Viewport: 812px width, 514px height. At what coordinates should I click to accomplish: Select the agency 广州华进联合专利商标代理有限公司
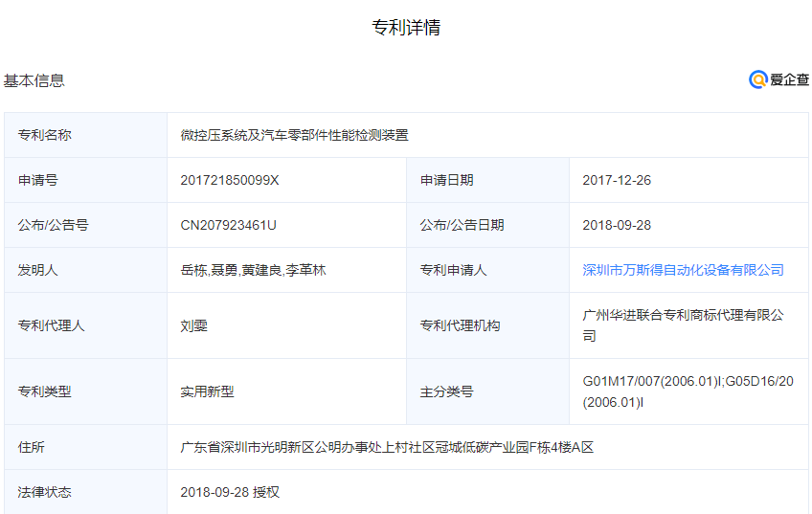pos(683,325)
